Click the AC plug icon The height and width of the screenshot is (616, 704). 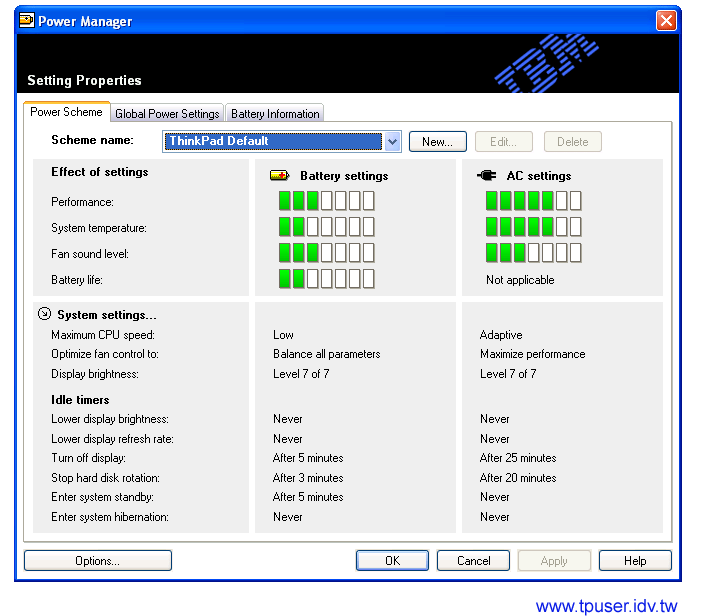click(487, 175)
